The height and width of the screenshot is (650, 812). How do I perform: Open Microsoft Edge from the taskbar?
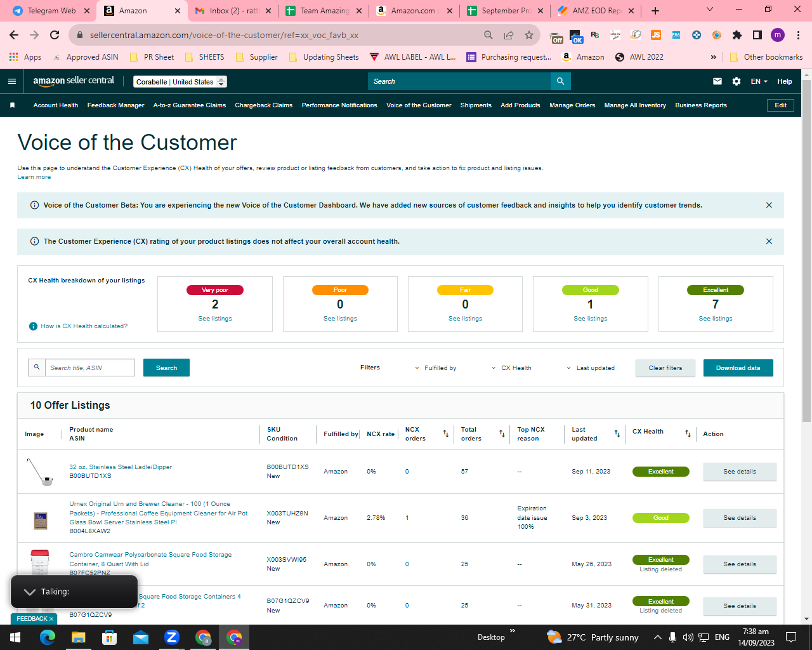(48, 637)
